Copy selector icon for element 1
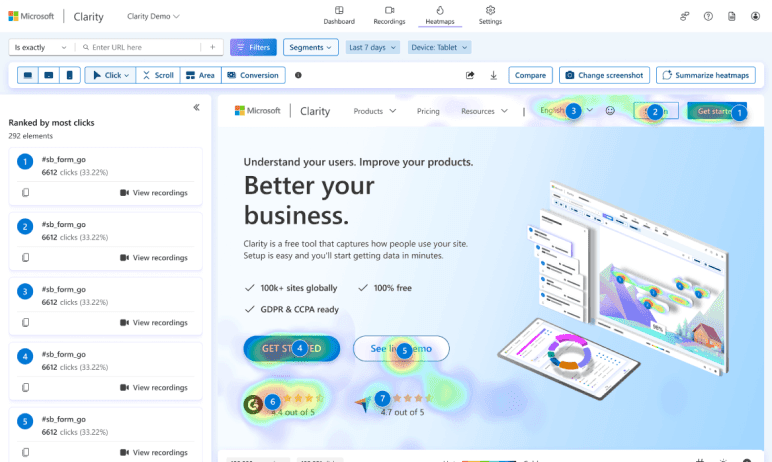This screenshot has width=772, height=462. coord(26,193)
